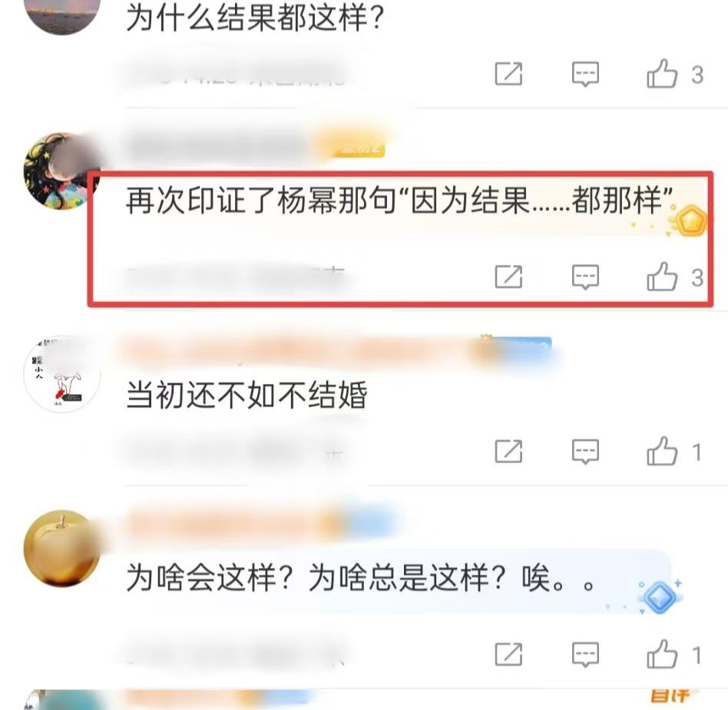Open the reply icon on the 杨幂 comment

585,277
